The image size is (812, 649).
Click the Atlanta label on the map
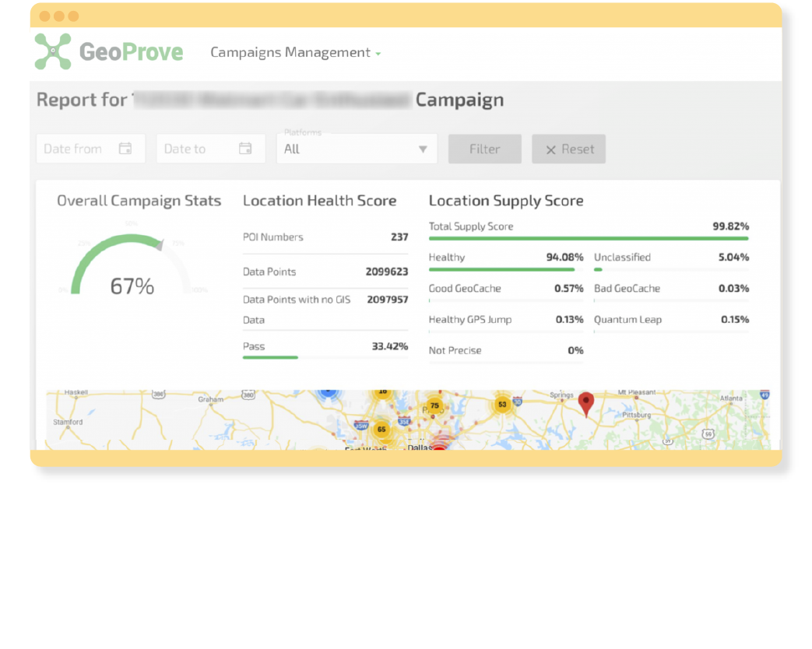(x=731, y=398)
